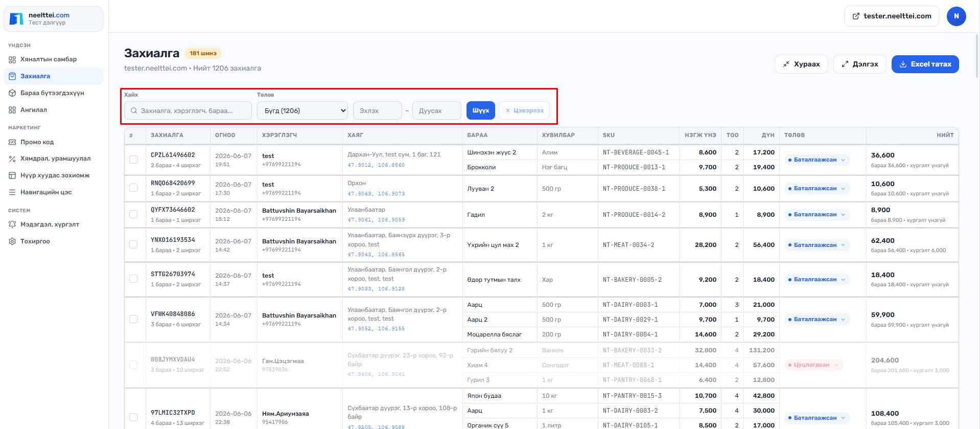Screen dimensions: 980x429
Task: Click the page vertical scrollbar
Action: [977, 56]
